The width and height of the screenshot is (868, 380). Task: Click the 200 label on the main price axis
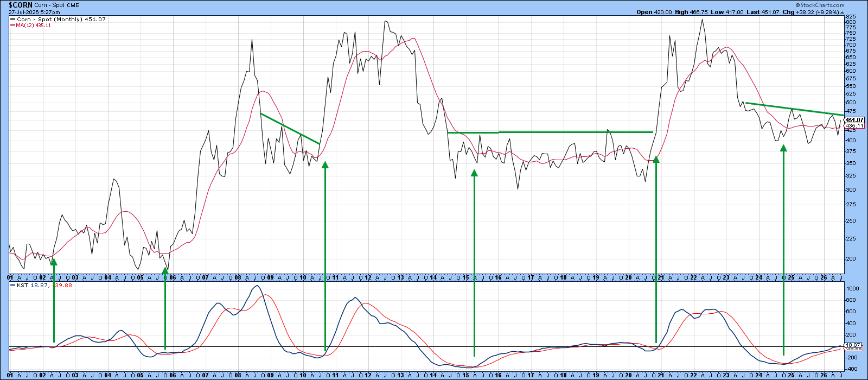[x=851, y=258]
